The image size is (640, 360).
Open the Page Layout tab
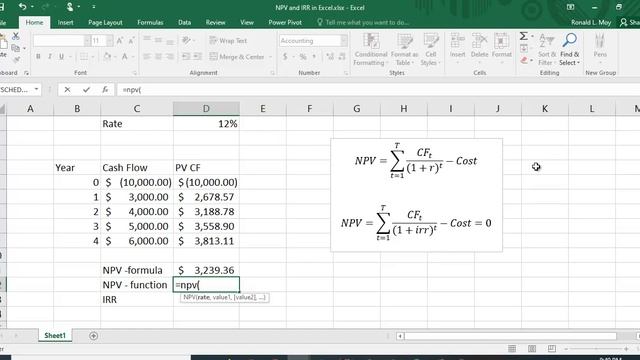point(105,22)
